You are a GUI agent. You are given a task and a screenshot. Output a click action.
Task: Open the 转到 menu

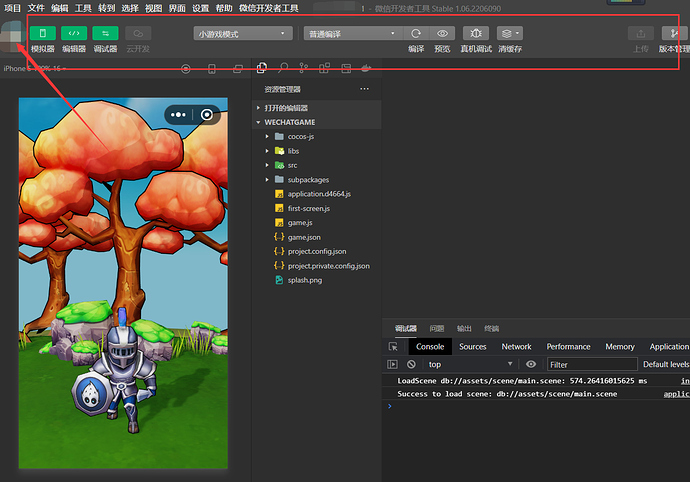coord(106,8)
